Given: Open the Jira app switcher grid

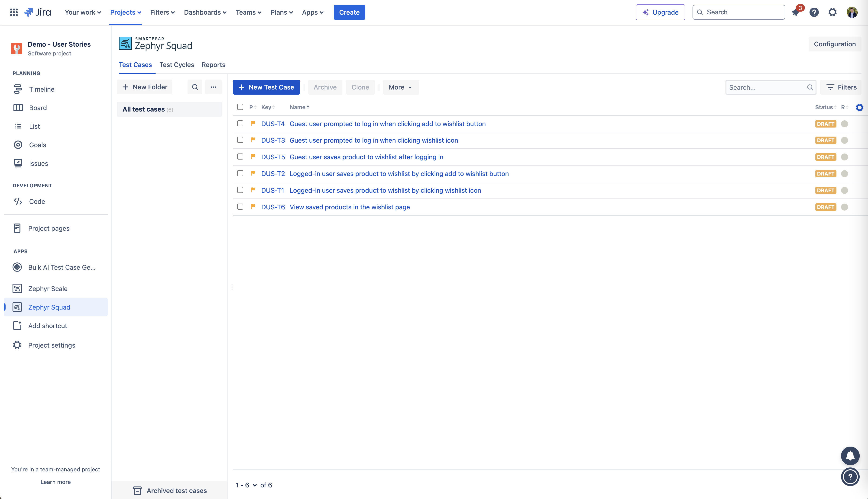Looking at the screenshot, I should point(14,12).
